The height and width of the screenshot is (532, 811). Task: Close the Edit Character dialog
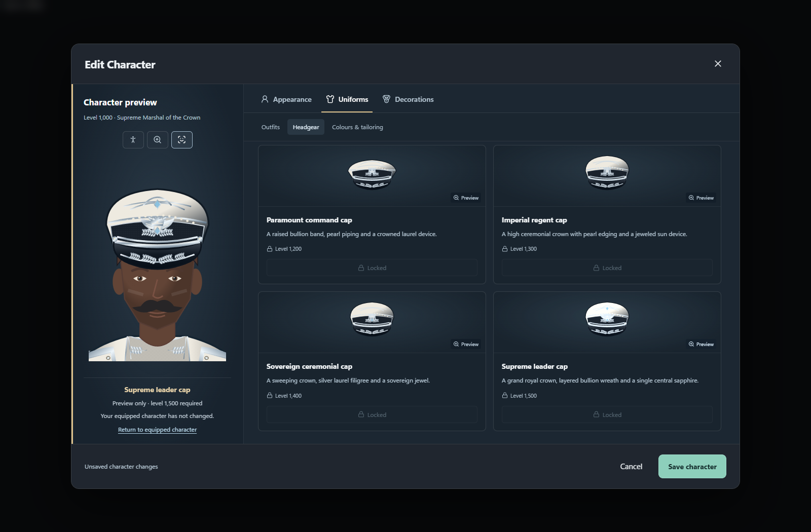tap(718, 64)
